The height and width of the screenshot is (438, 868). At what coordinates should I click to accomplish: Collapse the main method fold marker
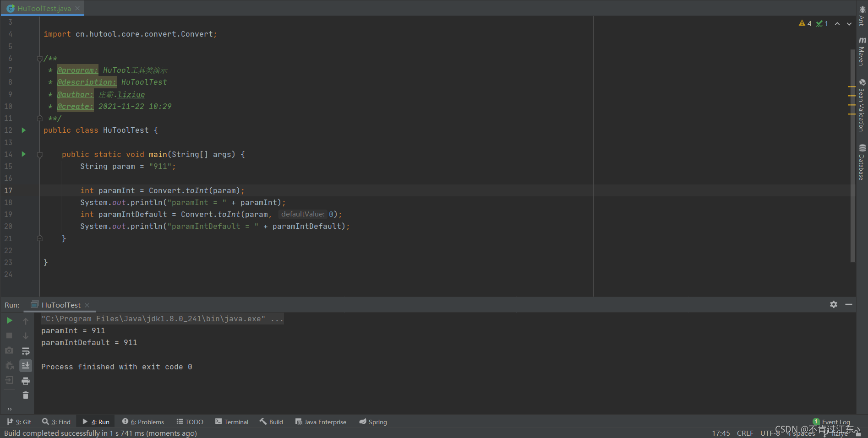(x=40, y=155)
